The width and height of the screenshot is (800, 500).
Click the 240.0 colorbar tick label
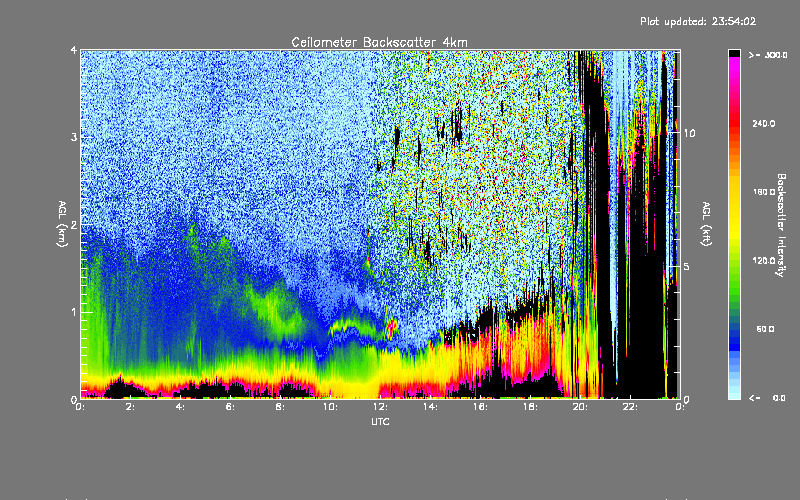click(x=764, y=123)
